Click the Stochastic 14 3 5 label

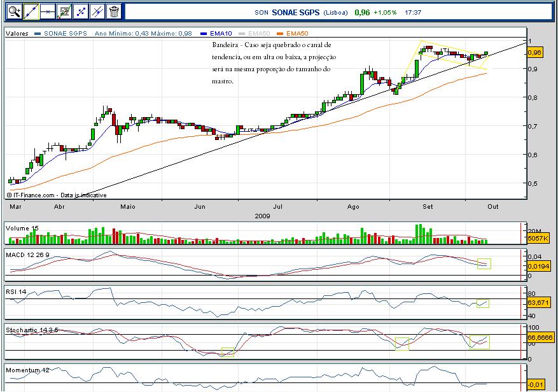point(32,330)
